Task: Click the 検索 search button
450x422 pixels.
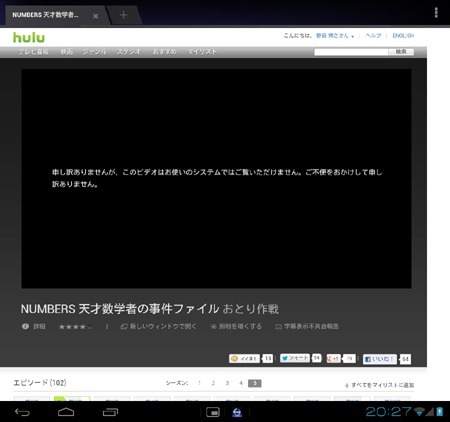Action: point(401,52)
